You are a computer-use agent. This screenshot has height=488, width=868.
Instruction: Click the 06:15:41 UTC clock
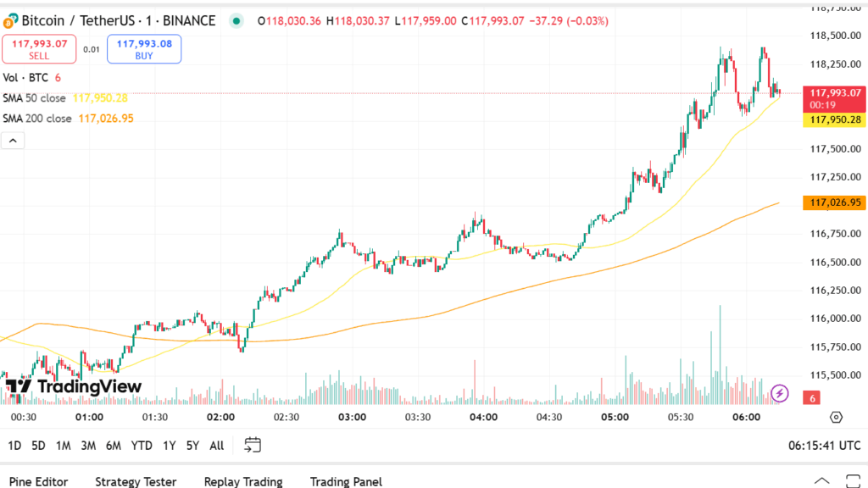coord(825,446)
